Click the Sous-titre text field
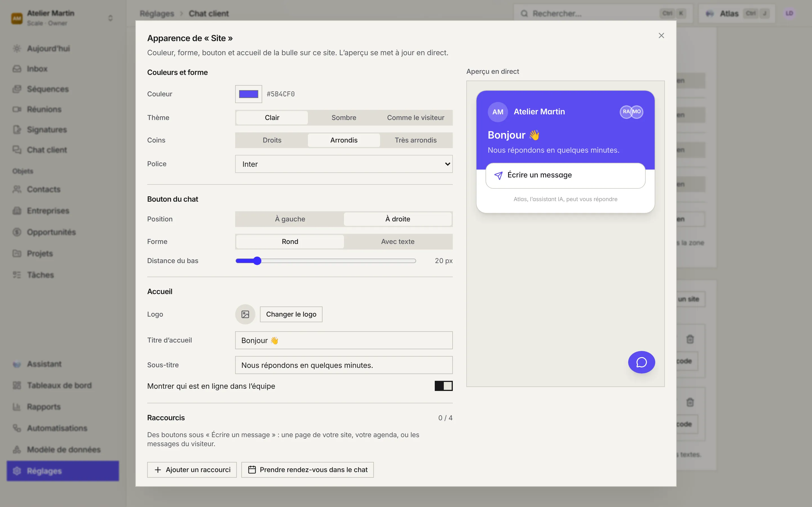Screen dimensions: 812x507 [x=344, y=365]
